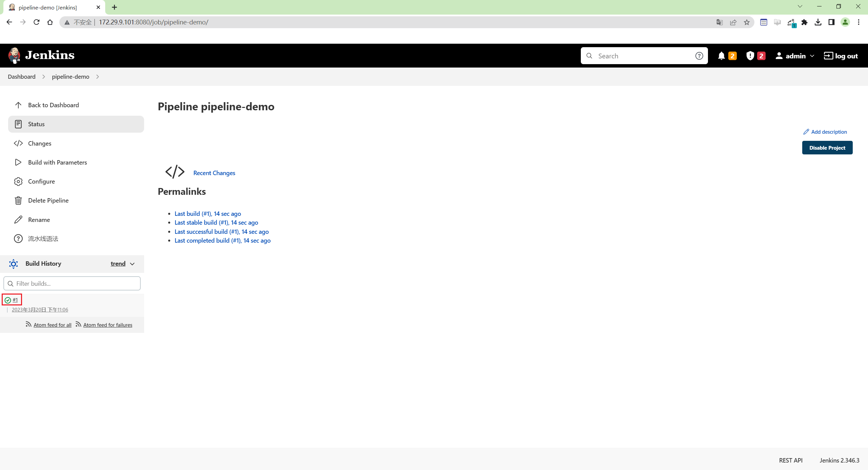Image resolution: width=868 pixels, height=470 pixels.
Task: Click the Recent Changes code icon
Action: pyautogui.click(x=175, y=172)
